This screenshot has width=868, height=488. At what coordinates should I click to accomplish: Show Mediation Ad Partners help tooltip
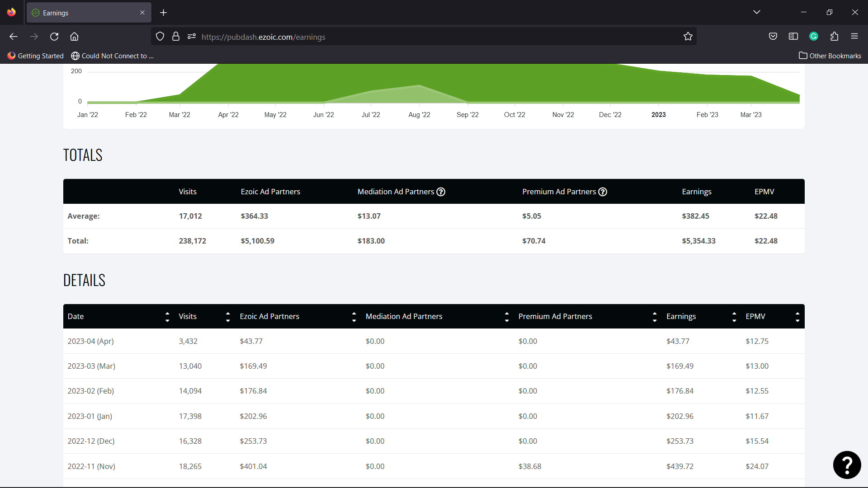point(441,192)
